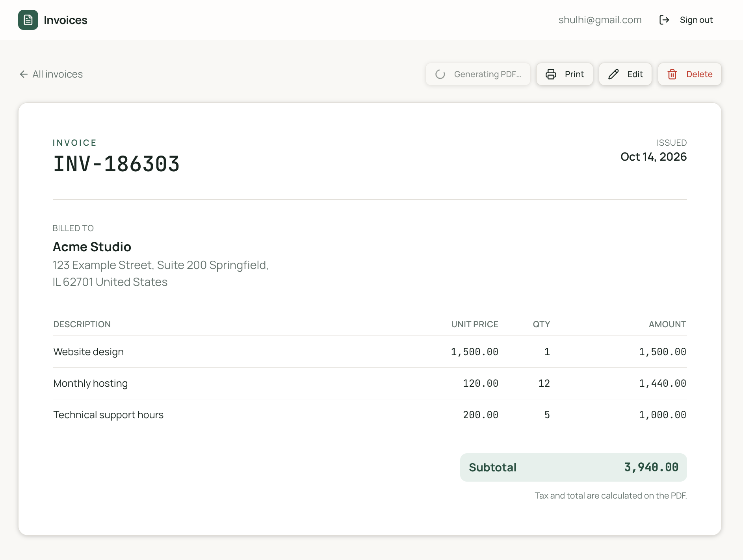Click Technical support amount 1,000.00
This screenshot has width=743, height=560.
(663, 415)
